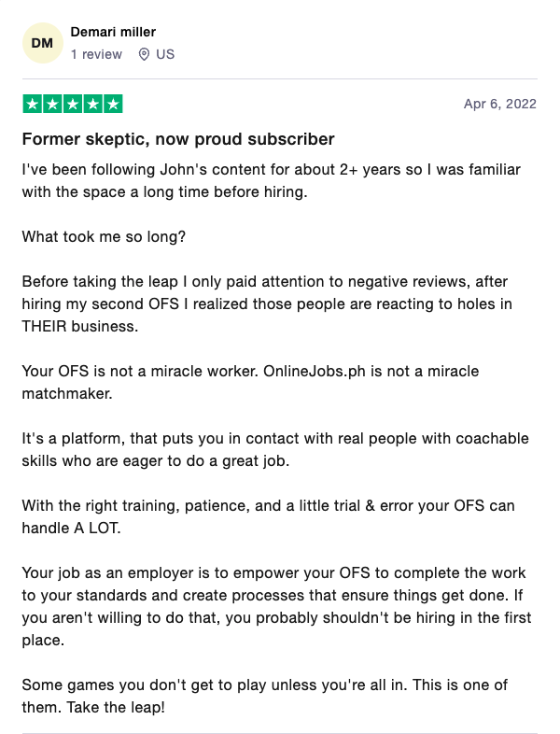Click the first green rating star
Image resolution: width=560 pixels, height=734 pixels.
pos(33,104)
